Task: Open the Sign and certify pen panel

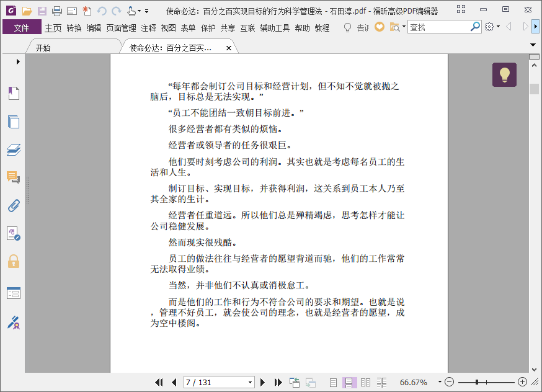Action: coord(14,322)
